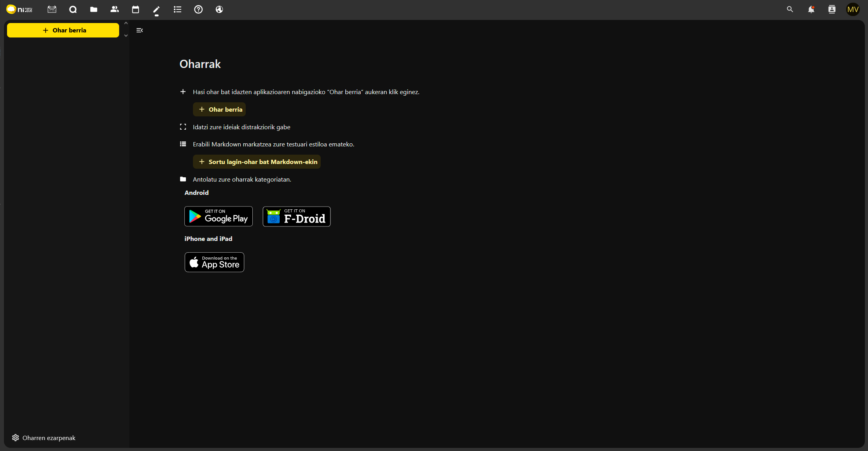Expand Oharren ezarpenak settings

(44, 438)
